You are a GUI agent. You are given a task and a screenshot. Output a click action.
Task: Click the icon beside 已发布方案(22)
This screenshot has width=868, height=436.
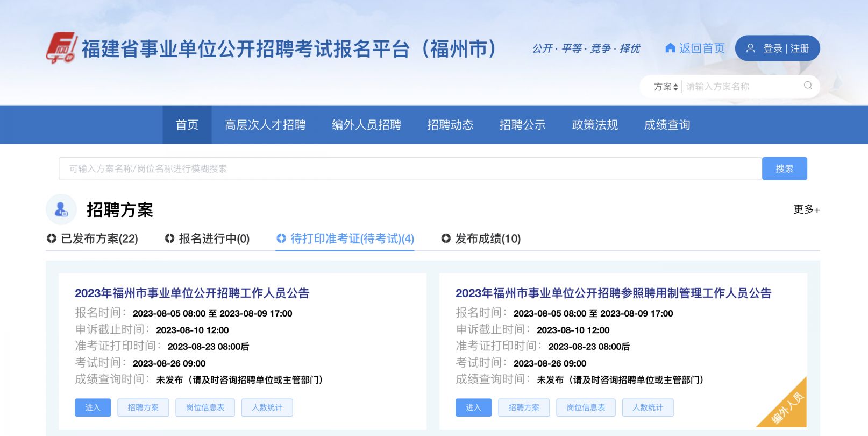pos(52,238)
